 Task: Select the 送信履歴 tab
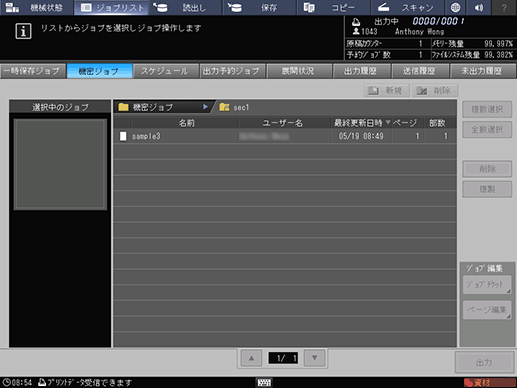coord(420,71)
